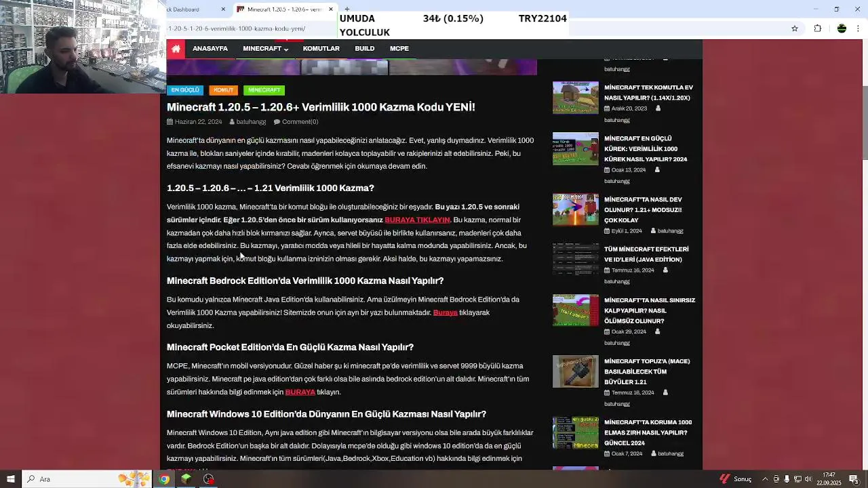Open 'MİNECRAFT EN GÜÇLÜ KÜREK' title link
The image size is (868, 488).
coord(646,148)
